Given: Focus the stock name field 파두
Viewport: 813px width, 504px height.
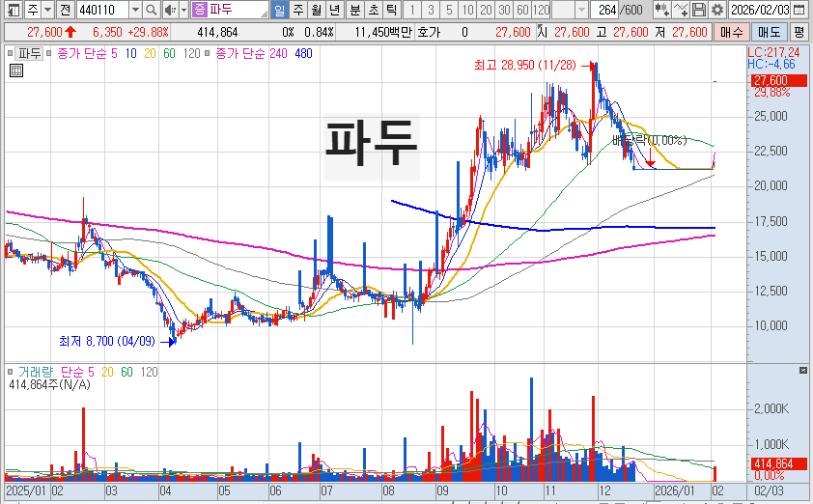Looking at the screenshot, I should click(x=230, y=10).
